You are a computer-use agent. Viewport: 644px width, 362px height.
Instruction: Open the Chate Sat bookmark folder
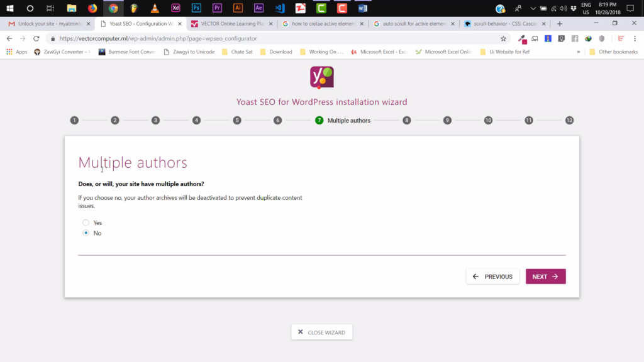tap(237, 52)
